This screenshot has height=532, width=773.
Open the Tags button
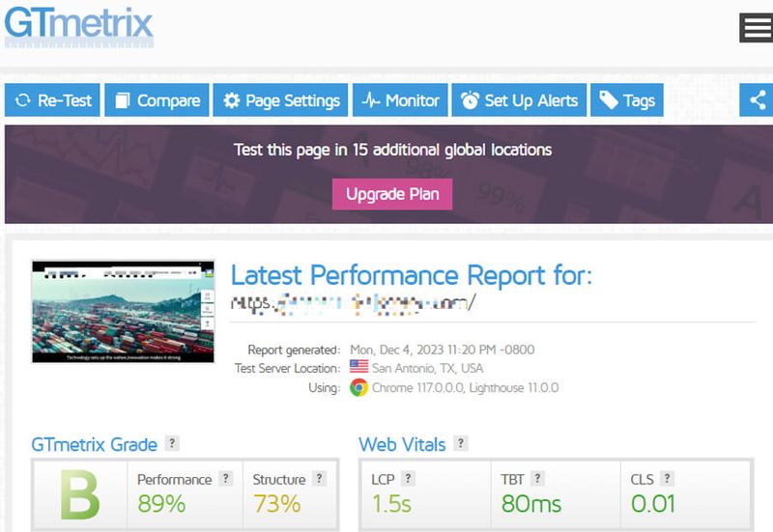click(627, 100)
